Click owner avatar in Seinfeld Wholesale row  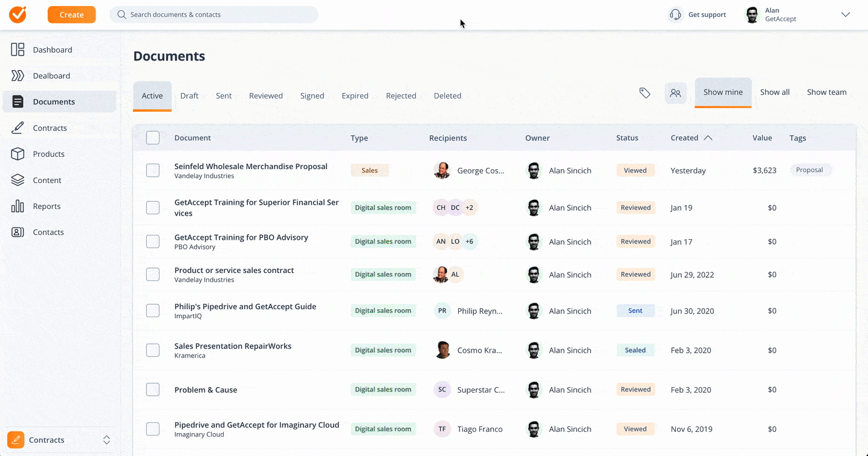pos(534,170)
